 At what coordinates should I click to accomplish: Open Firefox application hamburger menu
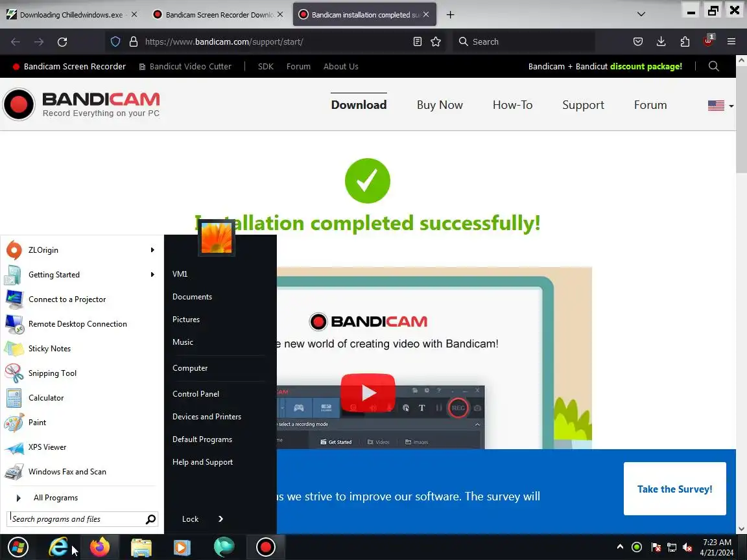pos(731,42)
